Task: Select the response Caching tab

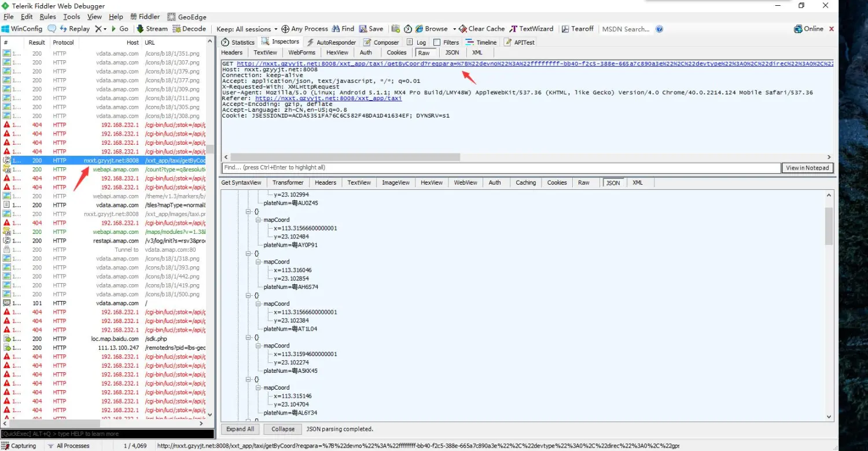Action: tap(526, 182)
